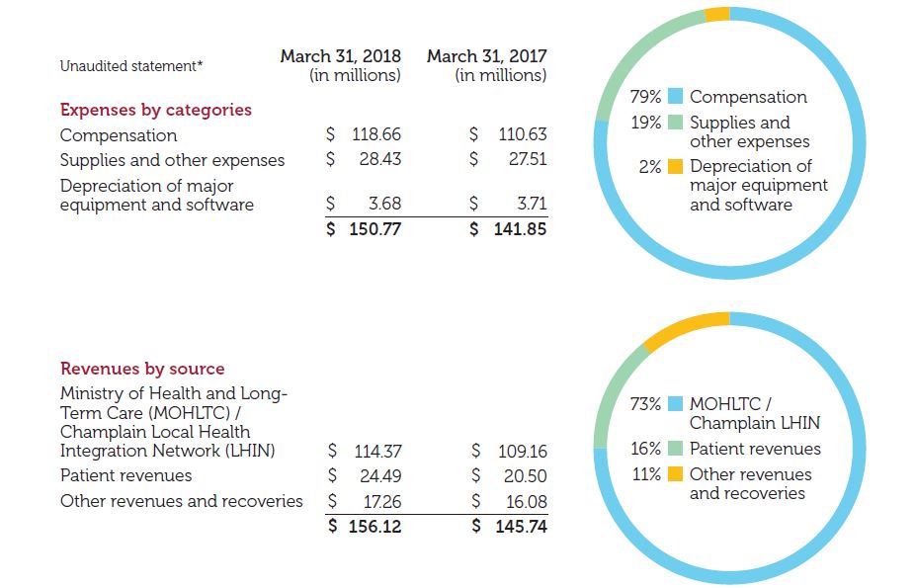Click the 2018 Patient revenues amount $24.49
This screenshot has width=915, height=588.
(x=365, y=476)
